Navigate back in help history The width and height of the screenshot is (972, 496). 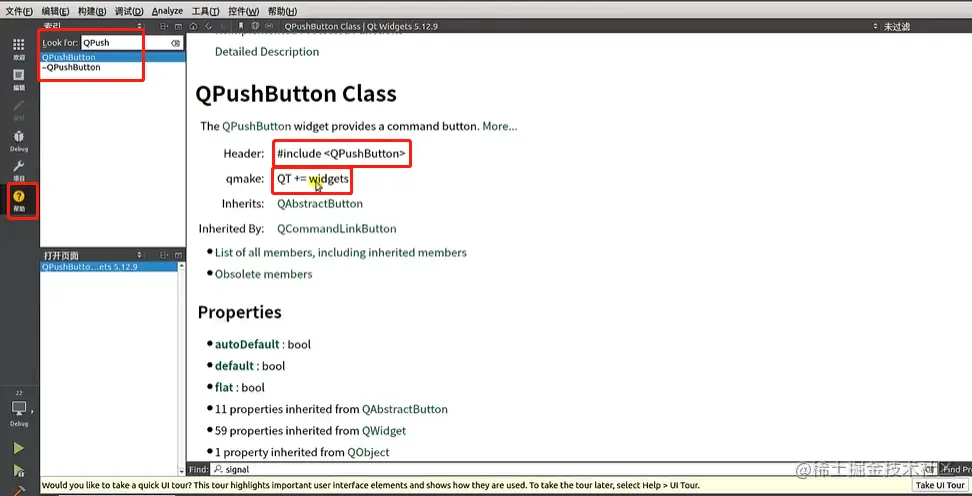tap(208, 27)
